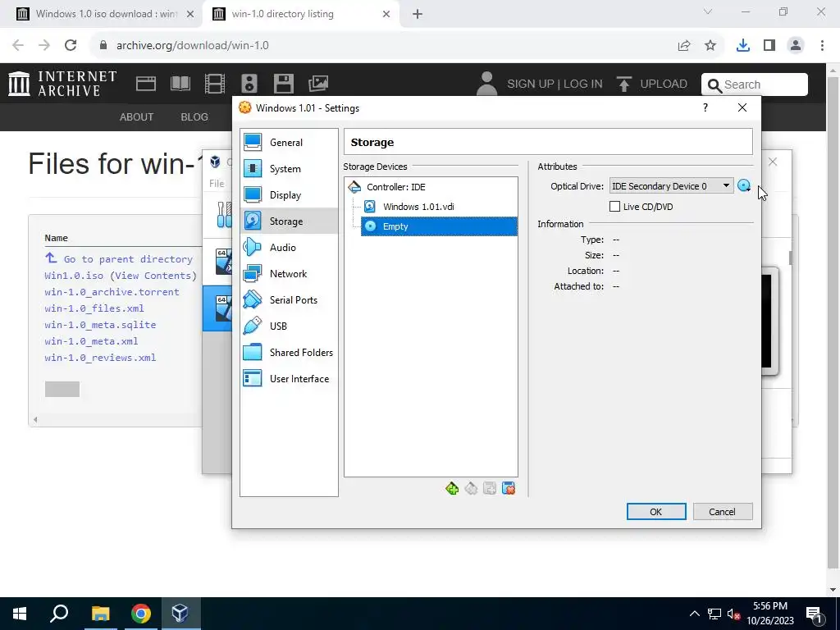Click the help question mark in Settings title bar
Image resolution: width=840 pixels, height=630 pixels.
point(705,107)
